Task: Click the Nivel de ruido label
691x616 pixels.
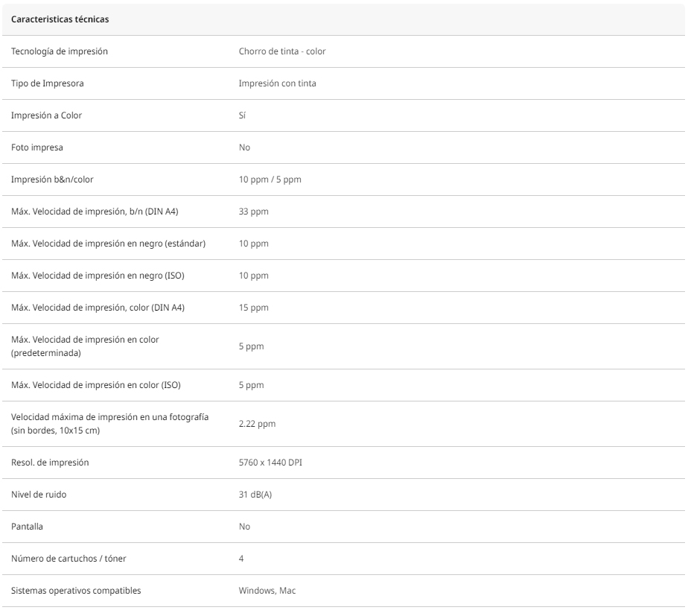Action: 39,495
